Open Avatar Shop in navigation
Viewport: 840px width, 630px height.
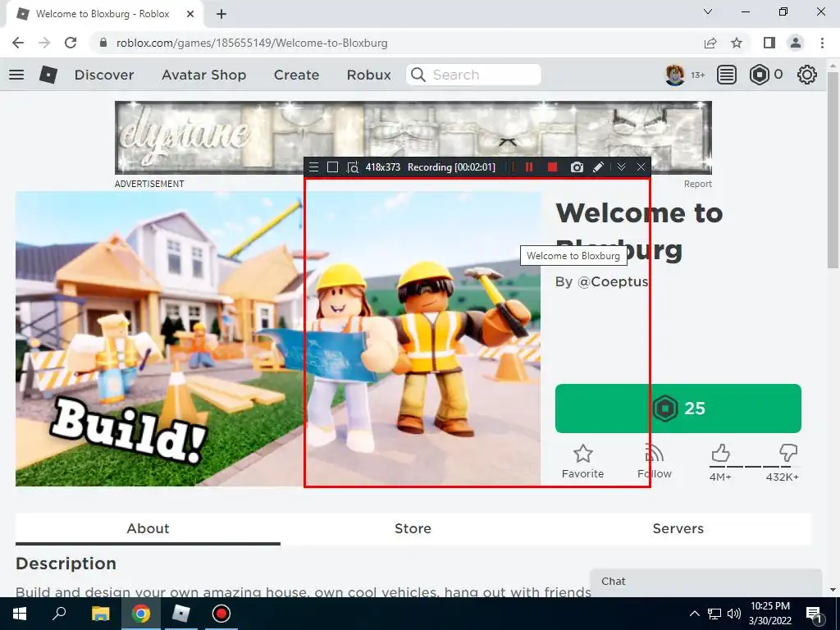[x=204, y=75]
